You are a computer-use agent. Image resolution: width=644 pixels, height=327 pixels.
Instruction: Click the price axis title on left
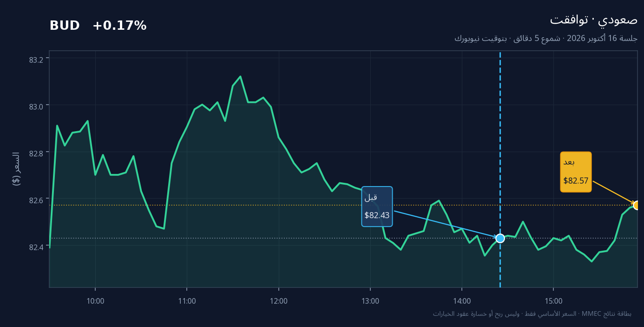[16, 169]
